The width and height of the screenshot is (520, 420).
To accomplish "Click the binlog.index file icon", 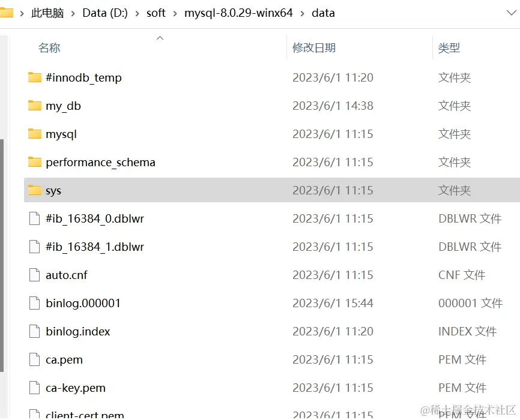I will 34,331.
